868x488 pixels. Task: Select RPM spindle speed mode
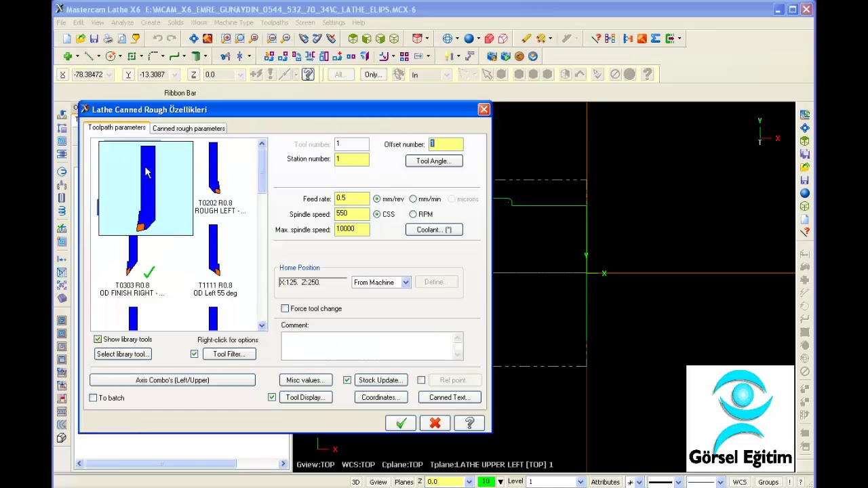pyautogui.click(x=413, y=214)
